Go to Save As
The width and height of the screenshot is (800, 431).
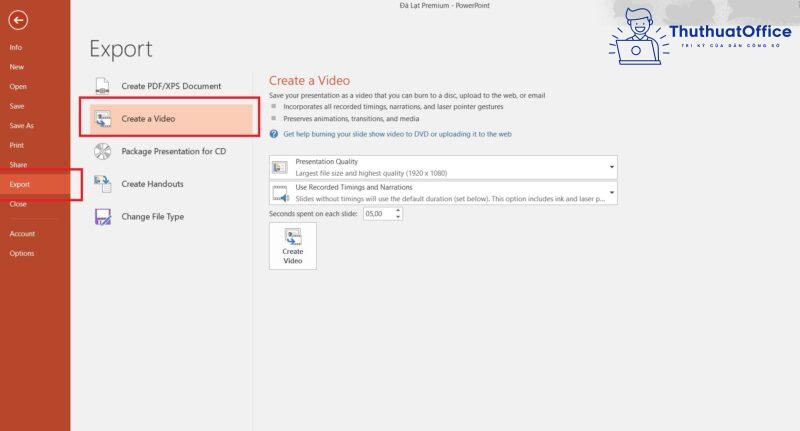tap(21, 125)
